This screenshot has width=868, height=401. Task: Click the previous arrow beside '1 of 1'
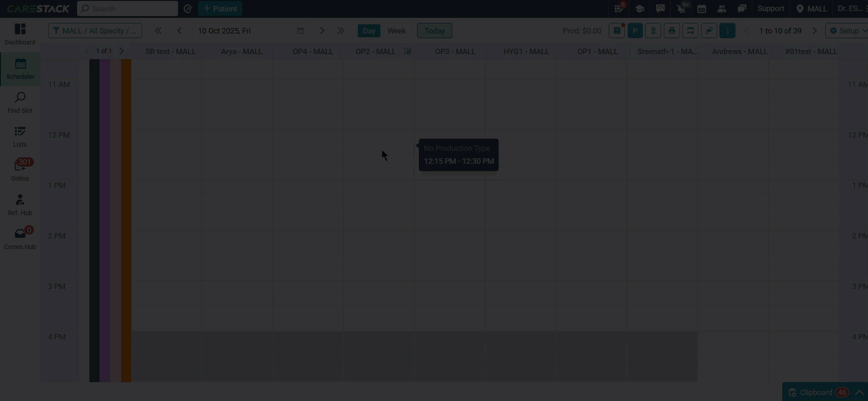(87, 51)
